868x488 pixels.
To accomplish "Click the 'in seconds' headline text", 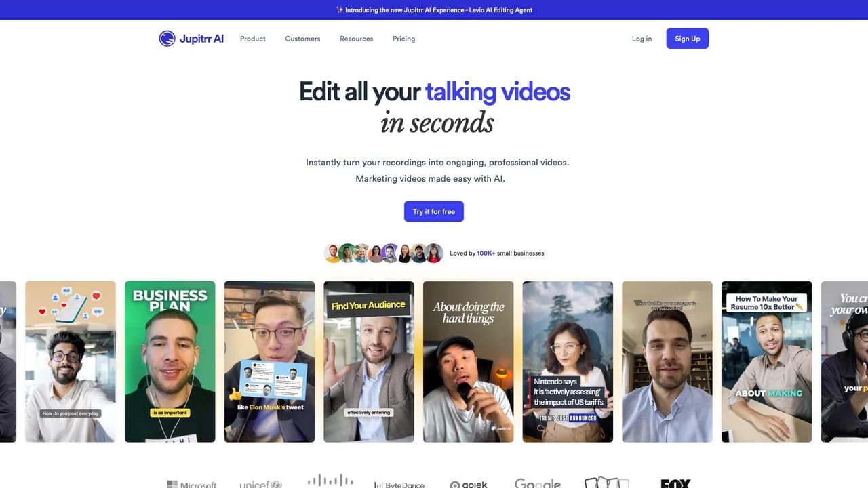I will coord(437,123).
